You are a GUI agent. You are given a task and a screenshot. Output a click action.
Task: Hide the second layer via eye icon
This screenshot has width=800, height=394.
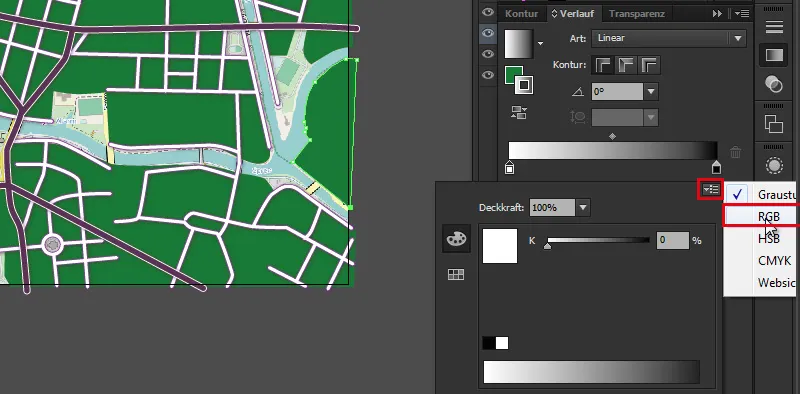coord(488,33)
